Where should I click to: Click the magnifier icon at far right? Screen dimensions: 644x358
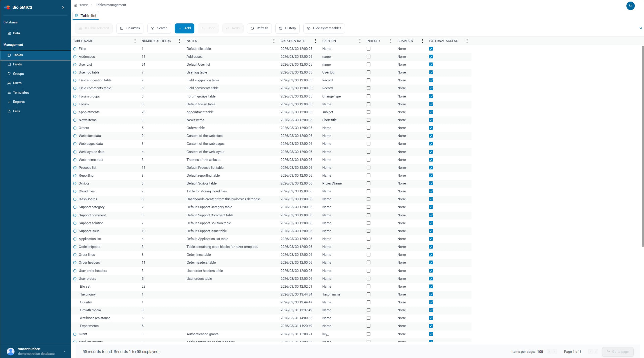[641, 28]
